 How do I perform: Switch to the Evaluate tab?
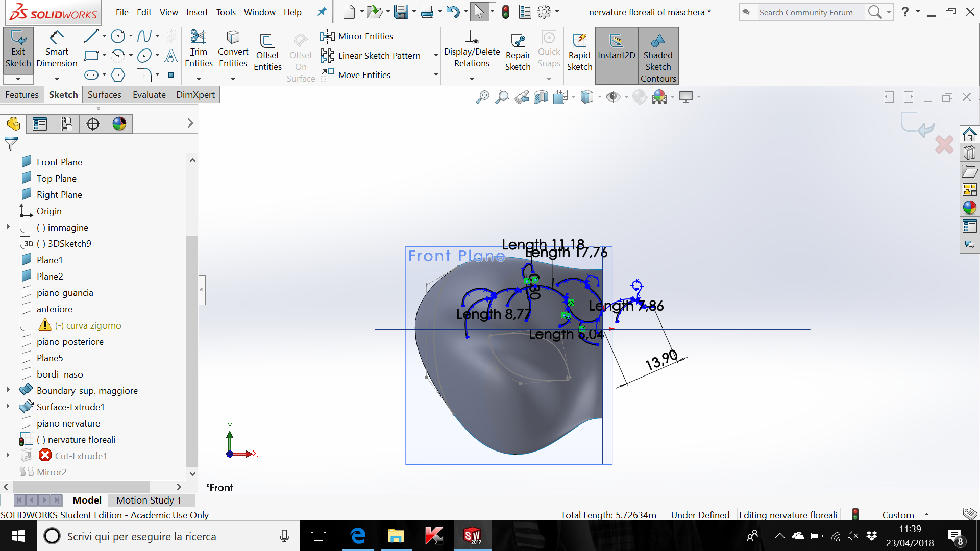(x=149, y=94)
